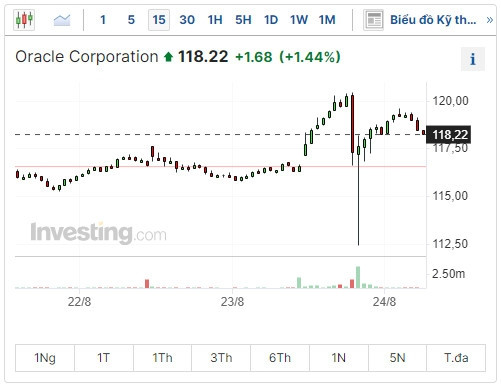Click the +1.68 price change value

[254, 57]
